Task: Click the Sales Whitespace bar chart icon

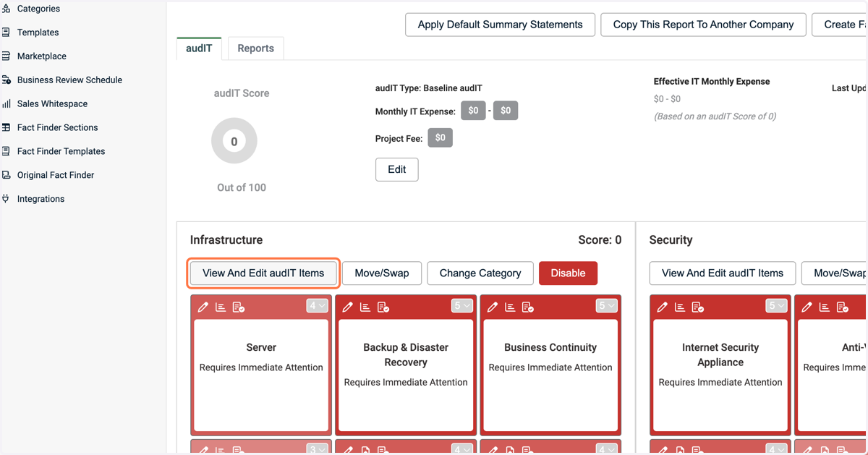Action: [7, 104]
